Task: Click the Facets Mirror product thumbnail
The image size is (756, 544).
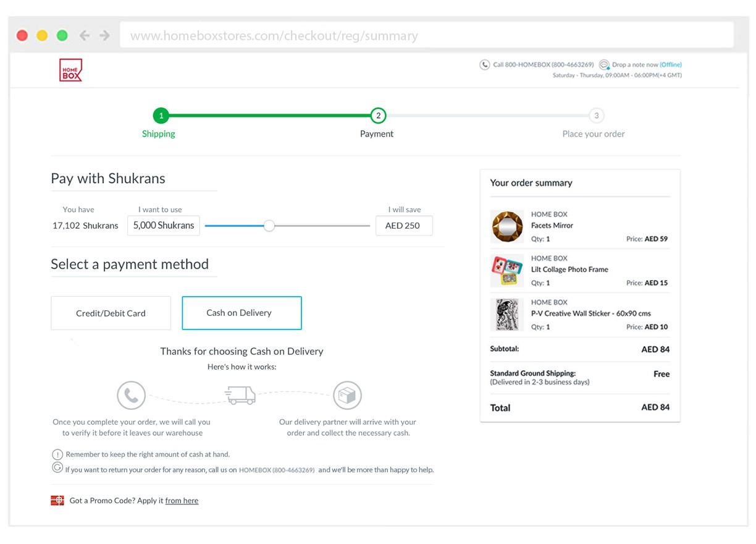Action: [x=507, y=226]
